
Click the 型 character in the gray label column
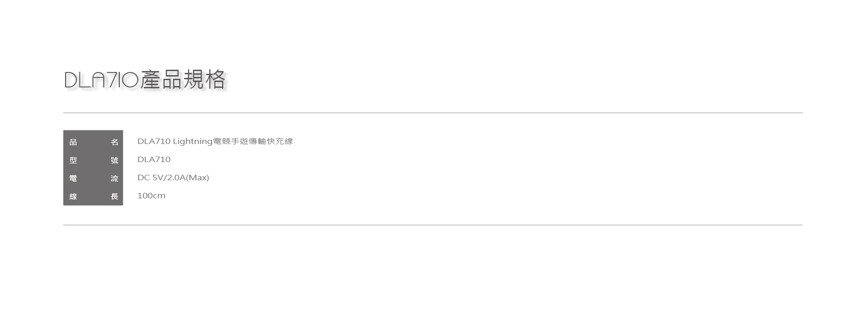[73, 160]
